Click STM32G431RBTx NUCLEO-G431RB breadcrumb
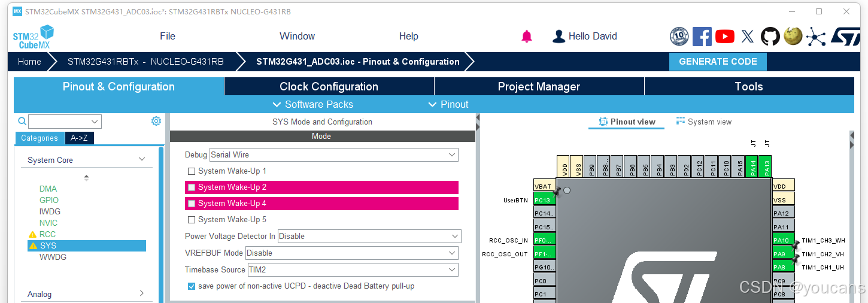Viewport: 868px width, 303px height. click(145, 62)
